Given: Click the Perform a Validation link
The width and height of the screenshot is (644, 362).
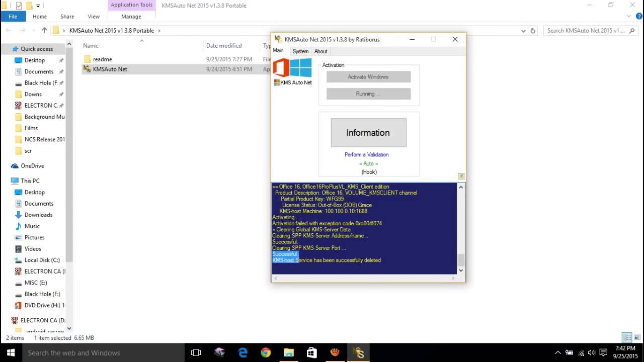Looking at the screenshot, I should coord(366,154).
